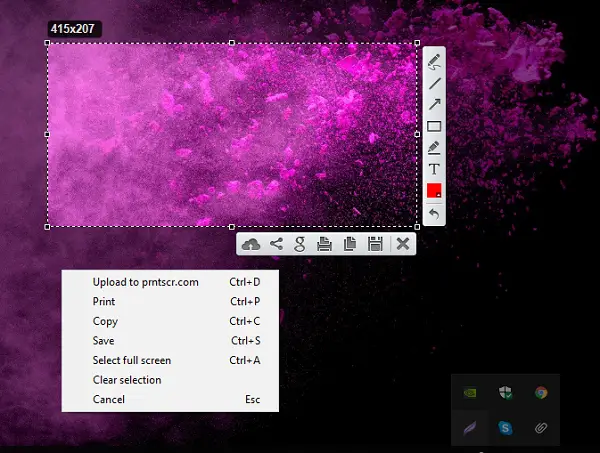Choose Save from the context menu
Image resolution: width=600 pixels, height=453 pixels.
pyautogui.click(x=170, y=341)
